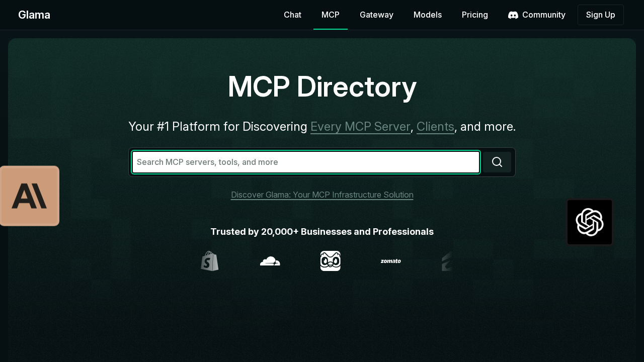
Task: Focus the Search MCP servers input field
Action: (x=305, y=162)
